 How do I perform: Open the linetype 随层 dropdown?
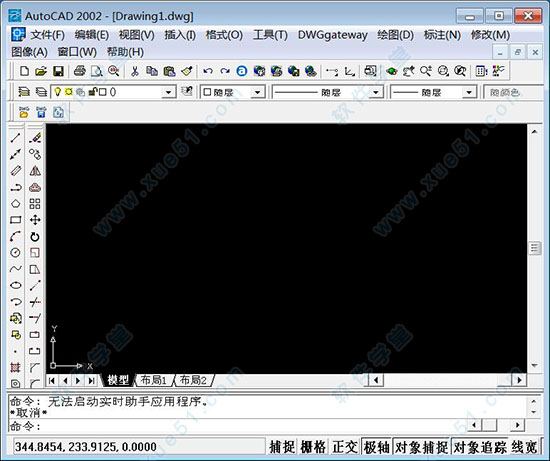[376, 92]
